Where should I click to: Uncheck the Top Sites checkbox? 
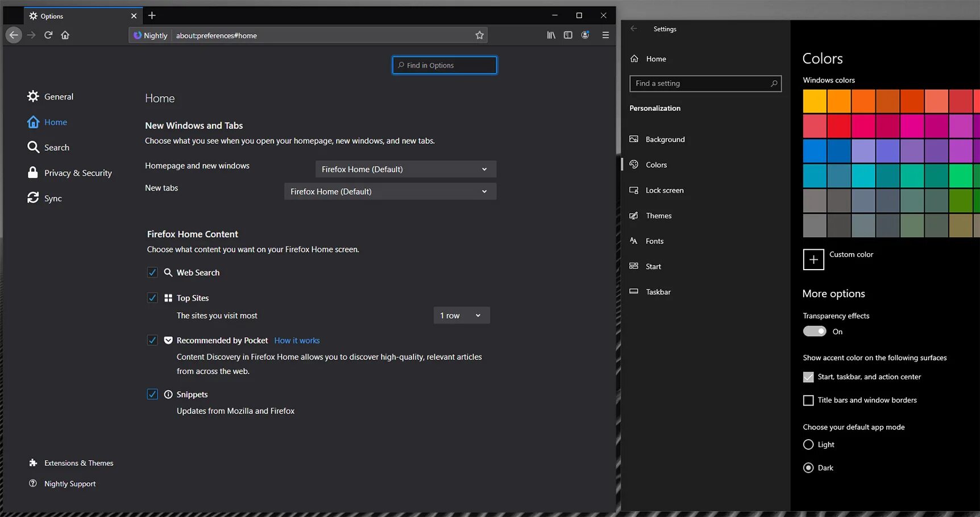tap(152, 297)
